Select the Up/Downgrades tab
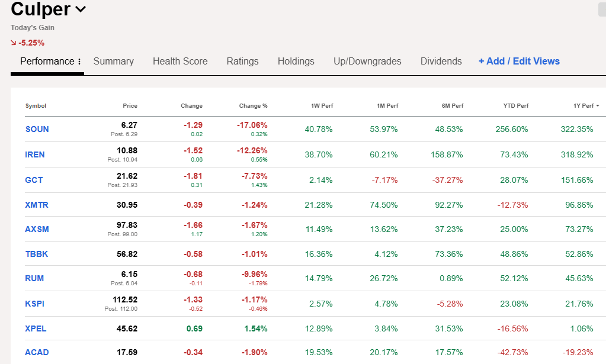Image resolution: width=606 pixels, height=364 pixels. [x=367, y=62]
